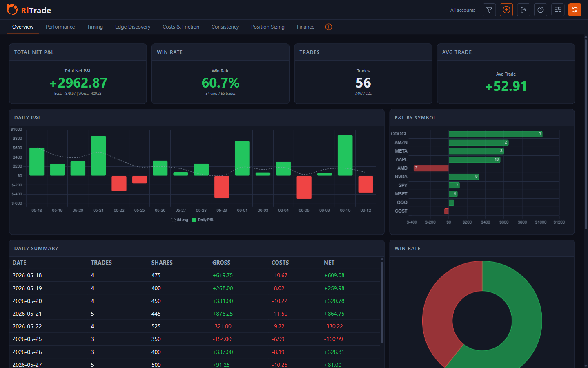Click the orange add-circle icon in header
This screenshot has height=368, width=588.
(x=506, y=10)
